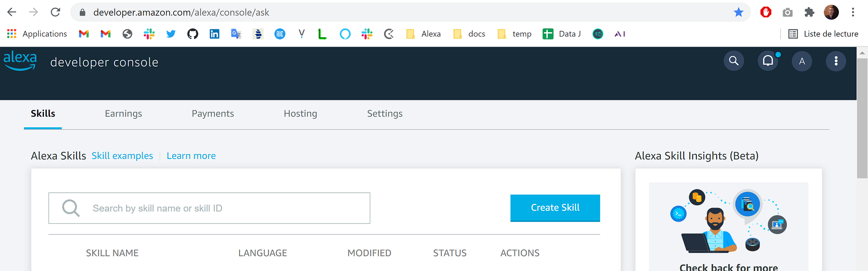Switch to the Settings tab
The image size is (868, 271).
coord(385,114)
